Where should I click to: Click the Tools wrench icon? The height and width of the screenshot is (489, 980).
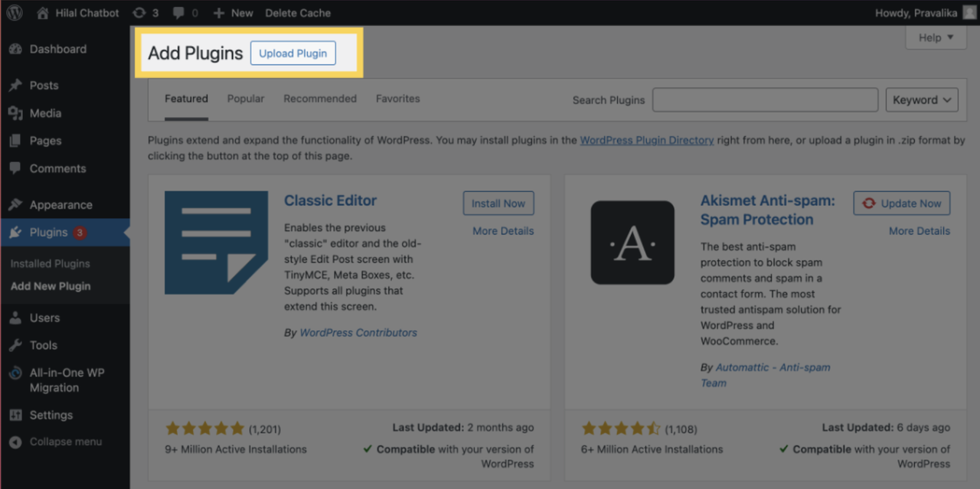pos(15,345)
